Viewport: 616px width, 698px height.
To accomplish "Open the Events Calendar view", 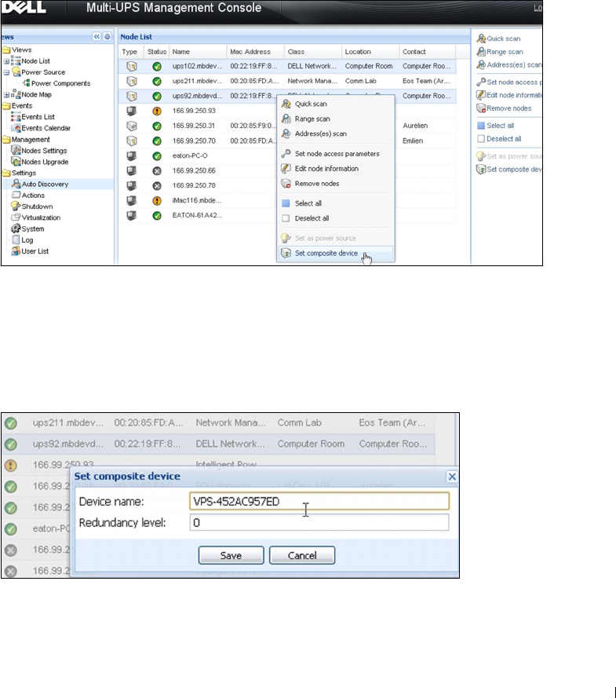I will (46, 128).
